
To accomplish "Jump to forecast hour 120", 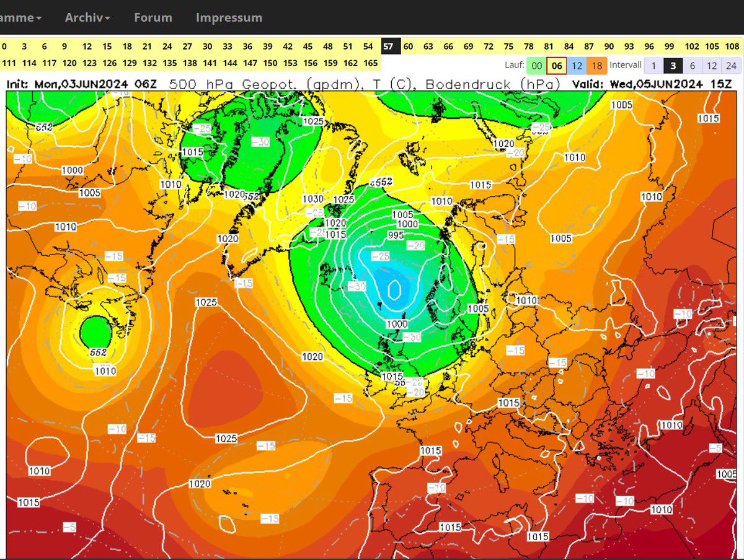I will (x=69, y=63).
